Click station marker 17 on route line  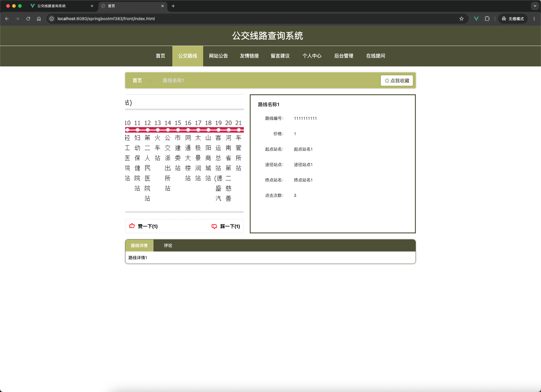[x=198, y=130]
